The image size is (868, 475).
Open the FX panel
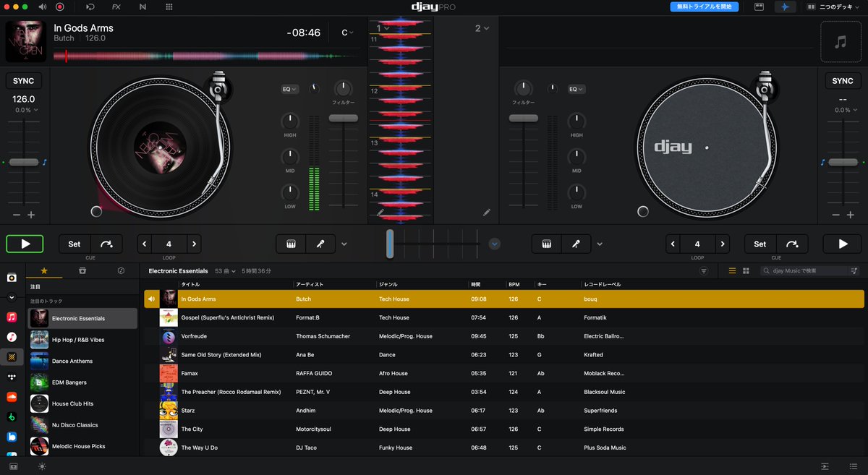point(116,7)
